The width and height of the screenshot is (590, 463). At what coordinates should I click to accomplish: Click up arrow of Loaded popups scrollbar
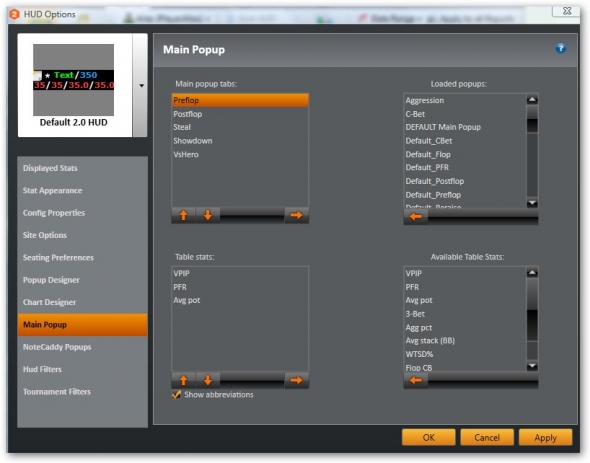tap(532, 100)
